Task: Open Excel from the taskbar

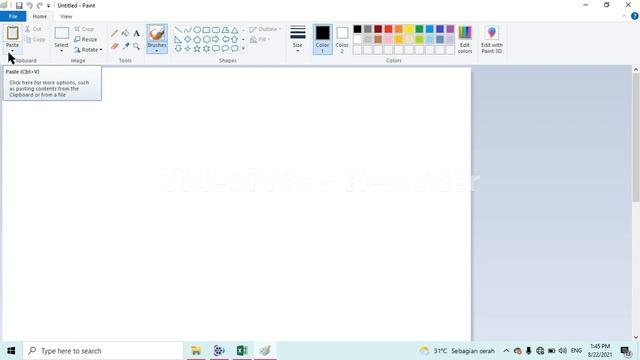Action: pos(242,351)
